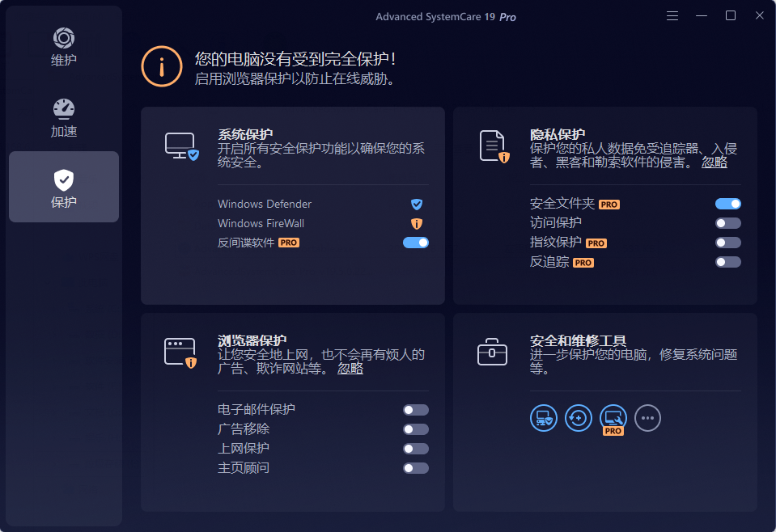Enable 上网保护 switch

(x=416, y=449)
